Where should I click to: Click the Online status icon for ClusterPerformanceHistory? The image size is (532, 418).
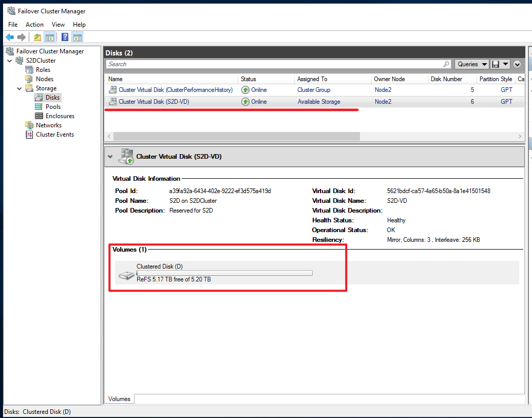coord(245,90)
